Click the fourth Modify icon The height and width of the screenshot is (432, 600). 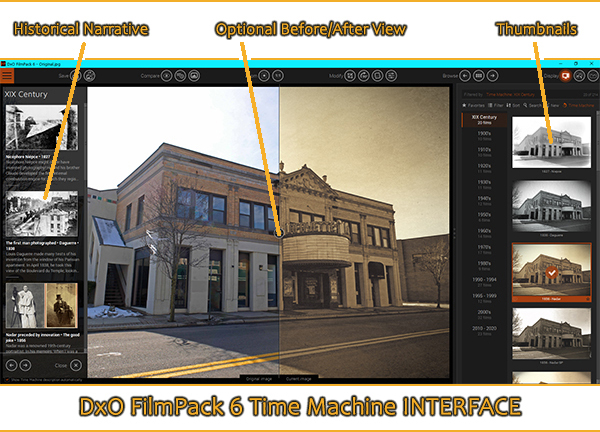(391, 76)
